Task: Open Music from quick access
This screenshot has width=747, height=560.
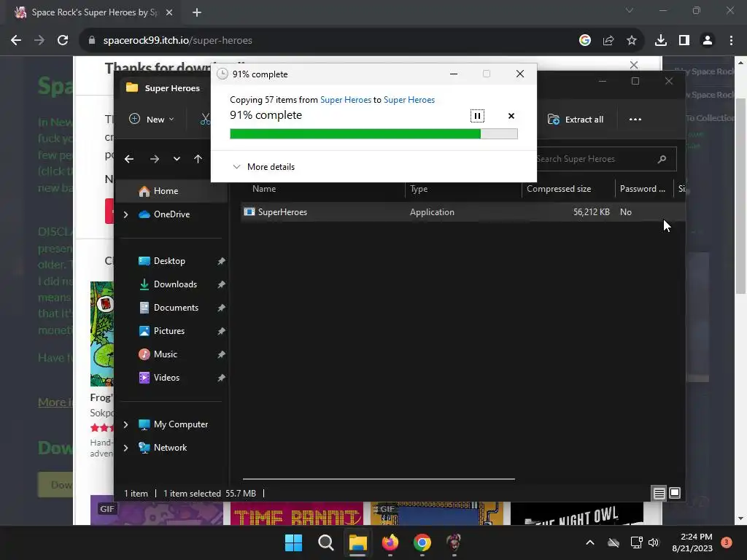Action: 165,354
